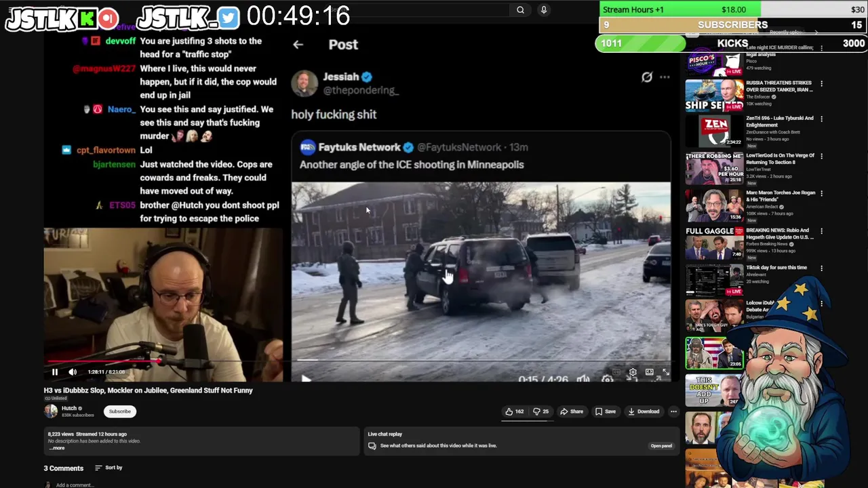The height and width of the screenshot is (488, 868).
Task: Click the @magnusW227 chat mention
Action: pyautogui.click(x=104, y=68)
